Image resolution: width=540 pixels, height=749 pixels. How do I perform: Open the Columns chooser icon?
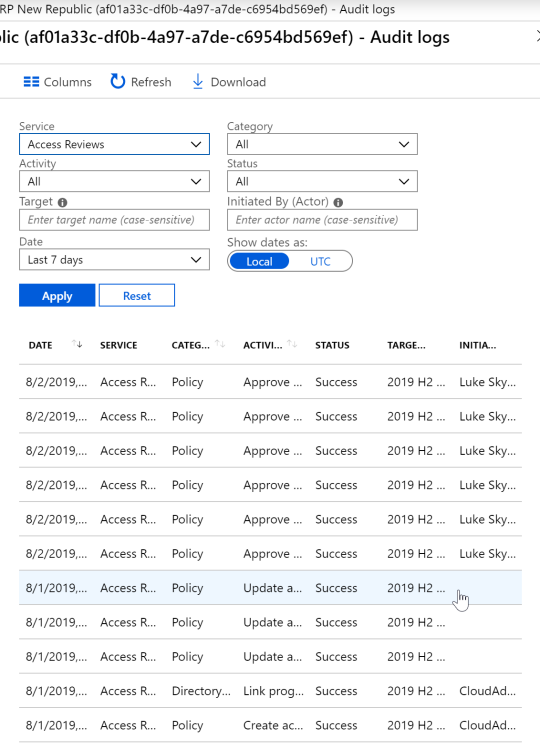point(31,82)
